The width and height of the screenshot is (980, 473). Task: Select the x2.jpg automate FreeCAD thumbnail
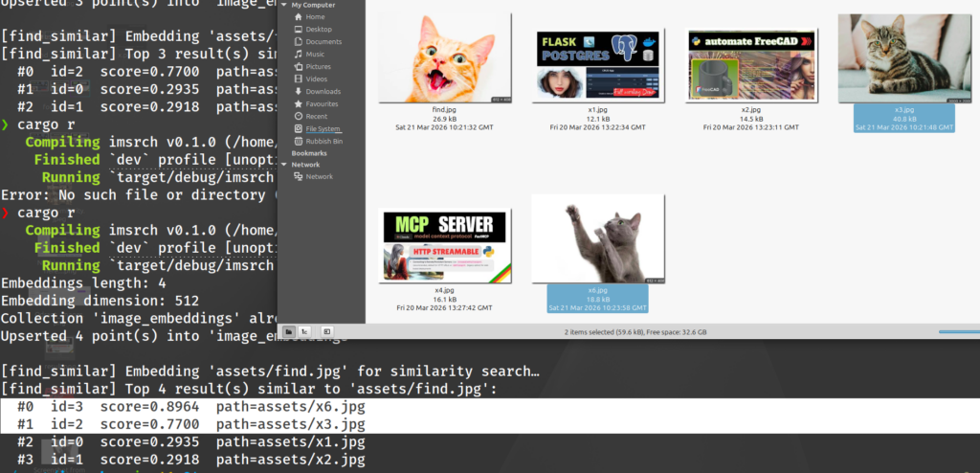click(751, 66)
